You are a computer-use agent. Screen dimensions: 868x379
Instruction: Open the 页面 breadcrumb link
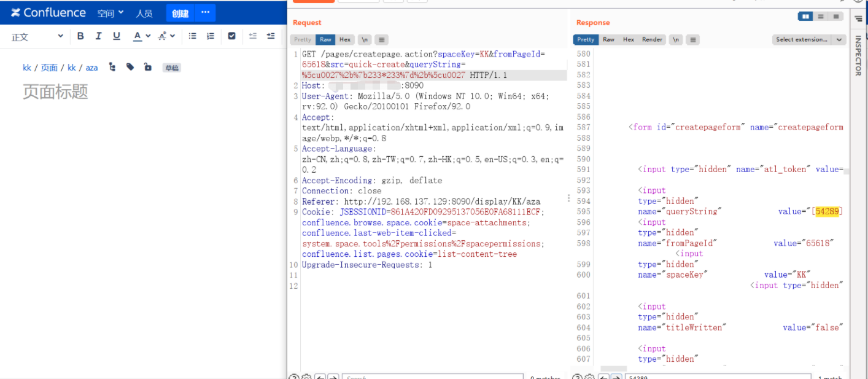coord(49,68)
